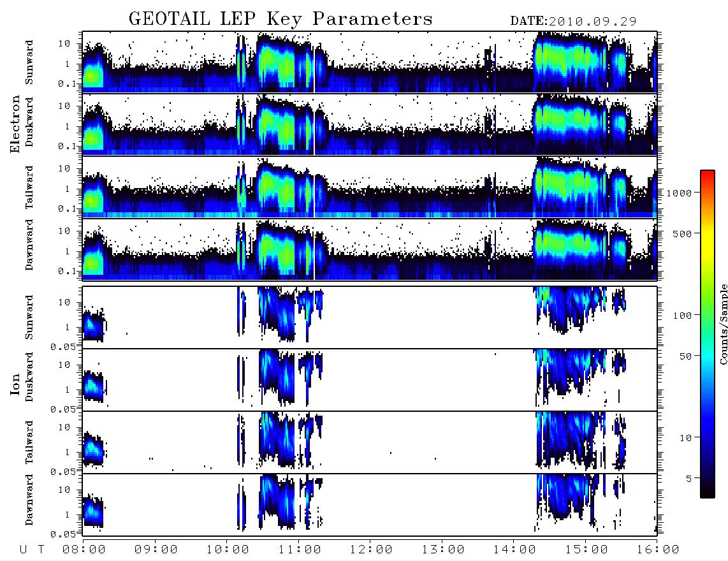Click the Electron Sunward panel label
This screenshot has width=728, height=561.
point(29,62)
